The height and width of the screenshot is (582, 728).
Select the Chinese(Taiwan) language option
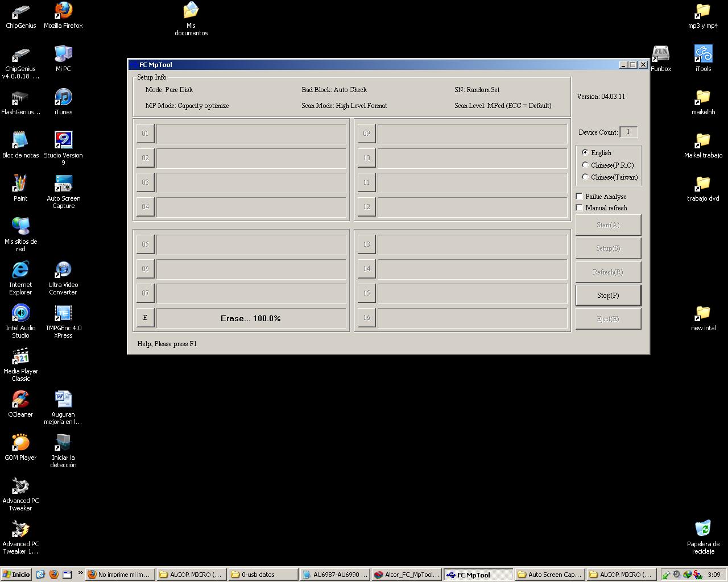(x=585, y=177)
